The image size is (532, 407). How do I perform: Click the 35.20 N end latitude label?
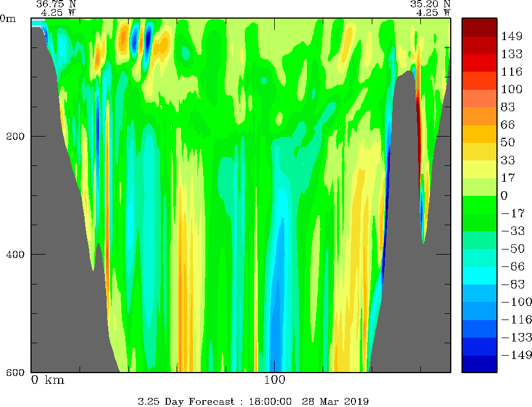pos(430,4)
